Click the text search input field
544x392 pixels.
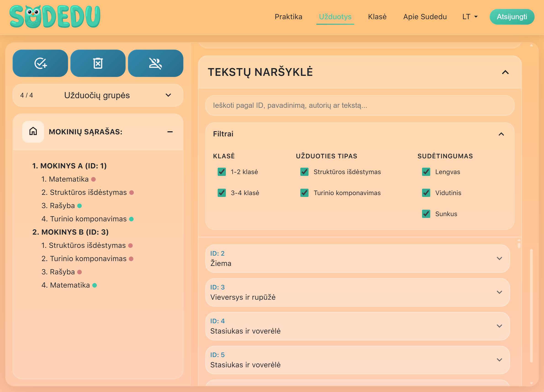coord(359,105)
